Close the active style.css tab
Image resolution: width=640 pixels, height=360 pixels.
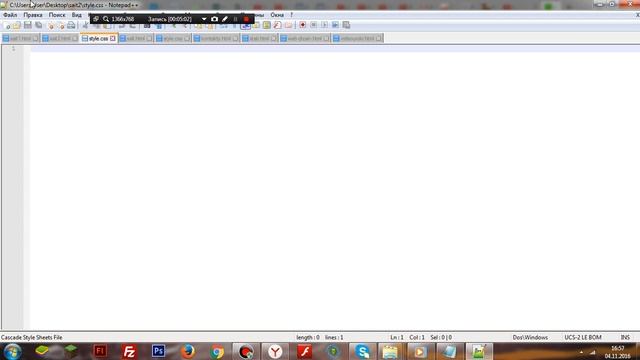(x=113, y=38)
